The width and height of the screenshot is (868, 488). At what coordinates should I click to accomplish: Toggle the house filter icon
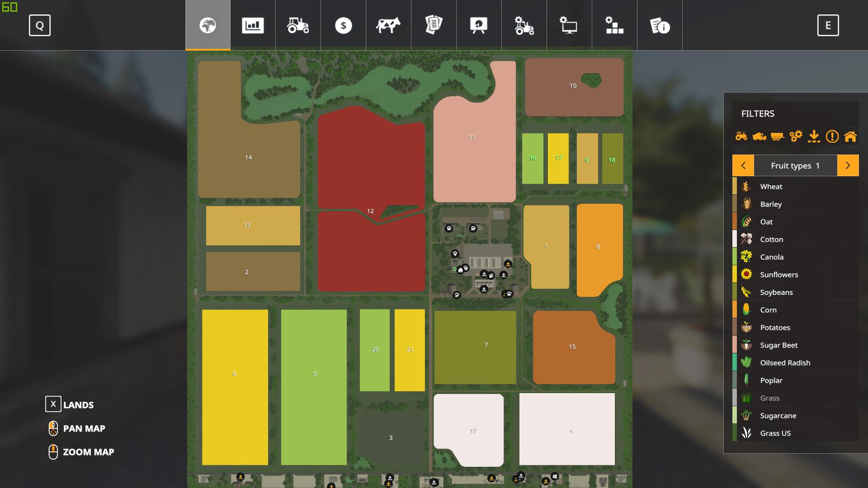[850, 137]
